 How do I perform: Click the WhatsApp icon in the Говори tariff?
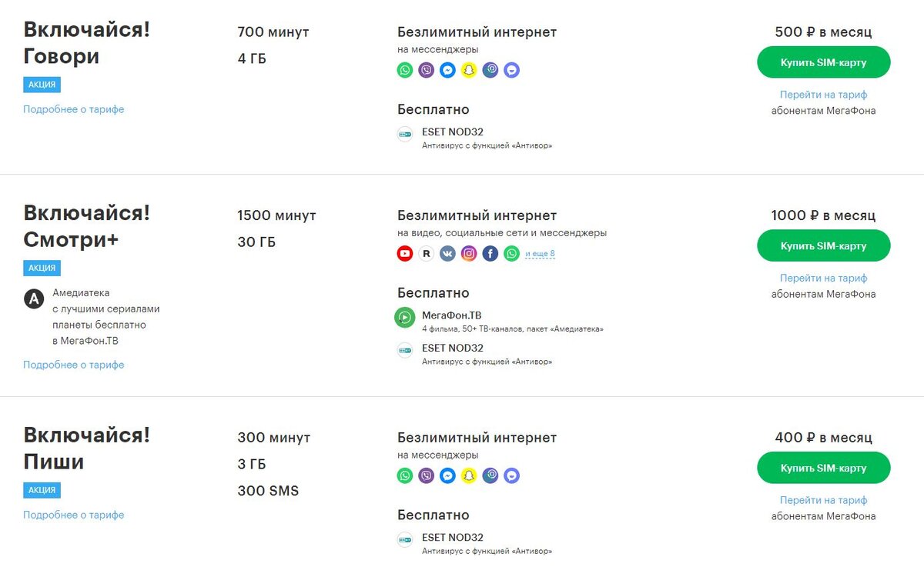pyautogui.click(x=405, y=71)
